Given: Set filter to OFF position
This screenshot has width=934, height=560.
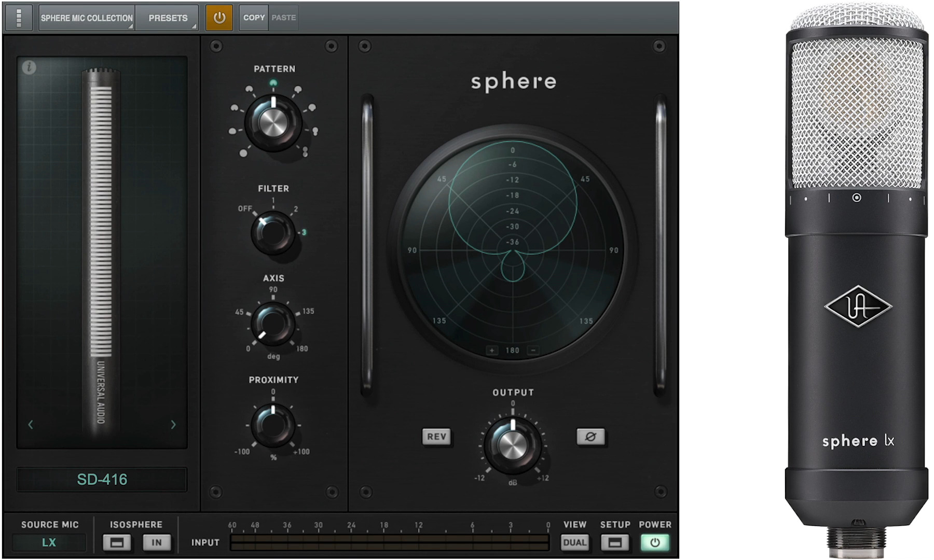Looking at the screenshot, I should click(x=245, y=208).
